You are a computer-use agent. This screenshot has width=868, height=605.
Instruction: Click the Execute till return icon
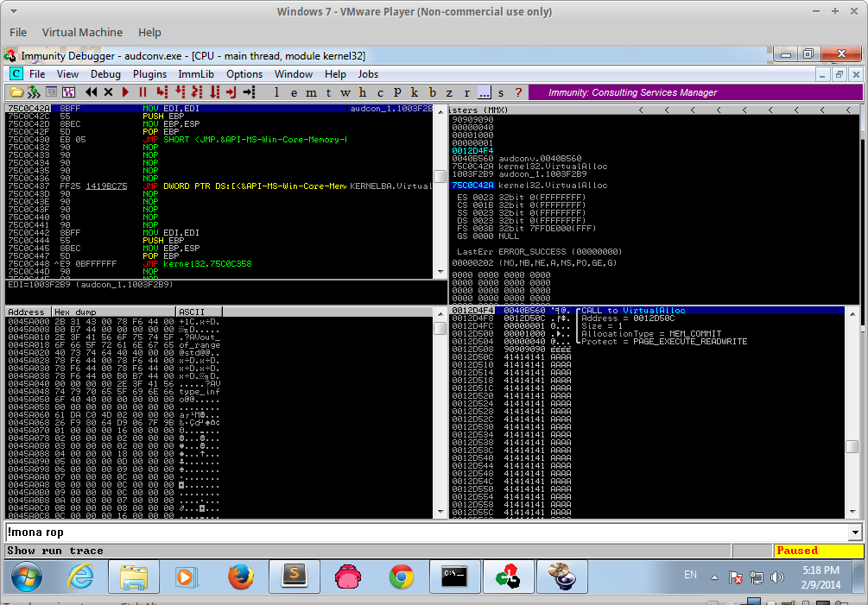tap(231, 92)
